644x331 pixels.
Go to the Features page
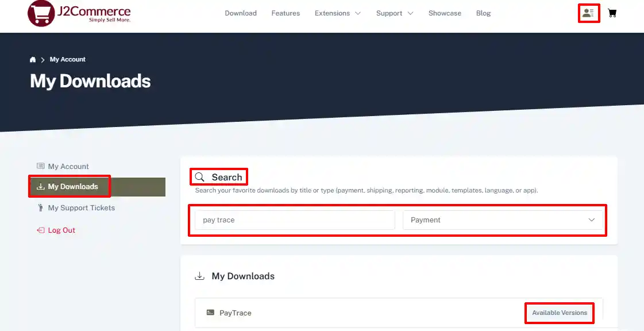tap(286, 13)
